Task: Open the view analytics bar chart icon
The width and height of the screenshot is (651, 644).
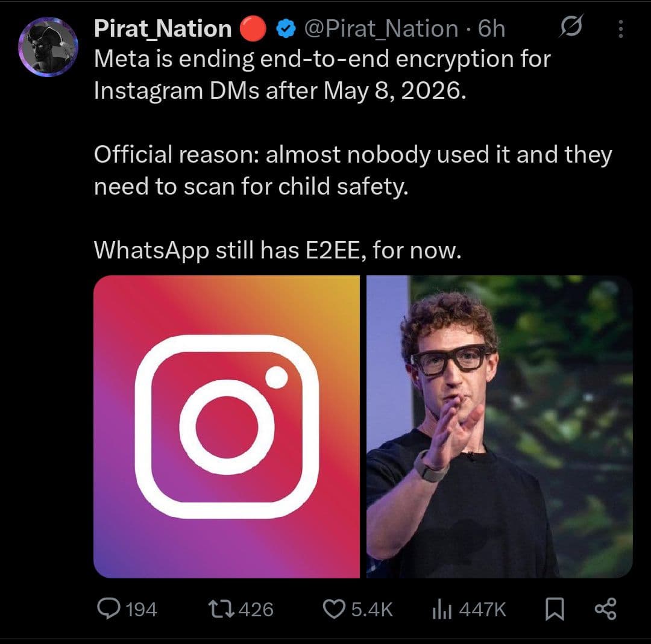Action: (x=442, y=610)
